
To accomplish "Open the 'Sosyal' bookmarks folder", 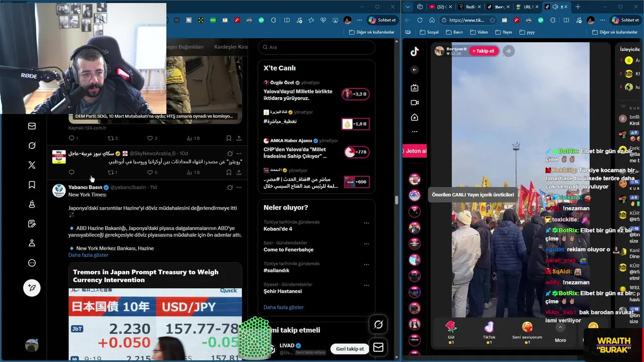I will pyautogui.click(x=429, y=32).
